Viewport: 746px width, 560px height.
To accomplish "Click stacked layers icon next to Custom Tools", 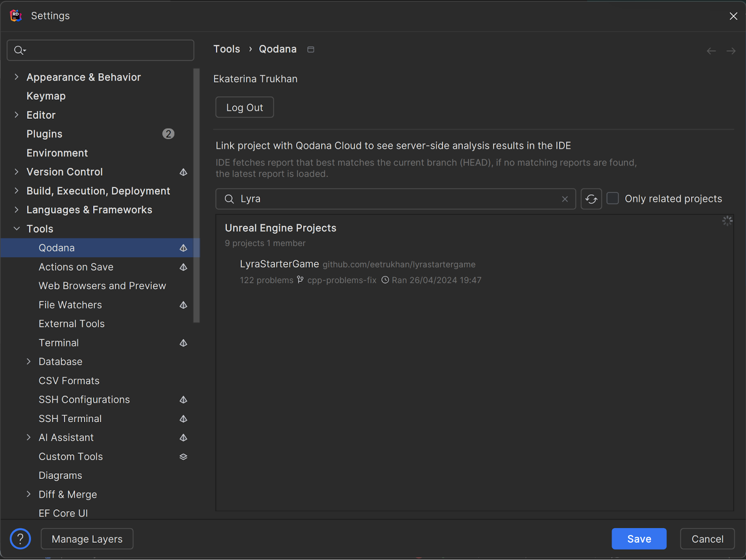I will click(183, 457).
